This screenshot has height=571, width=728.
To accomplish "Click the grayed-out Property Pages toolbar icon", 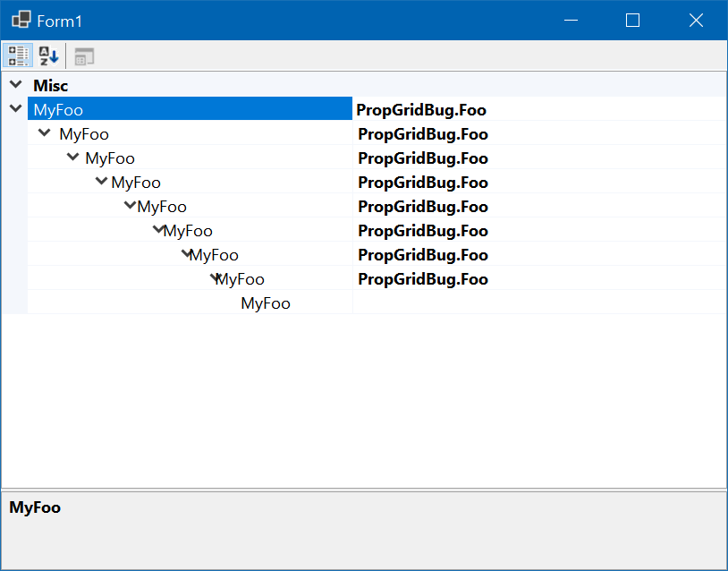I will tap(83, 55).
